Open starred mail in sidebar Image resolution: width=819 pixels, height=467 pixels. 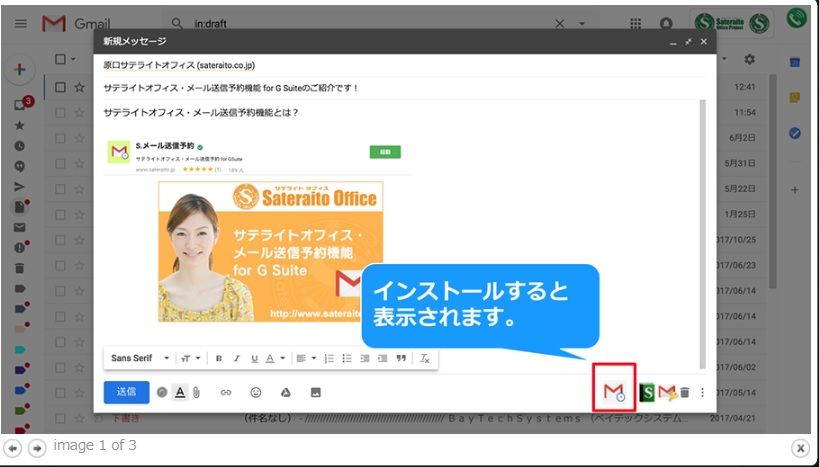(20, 125)
